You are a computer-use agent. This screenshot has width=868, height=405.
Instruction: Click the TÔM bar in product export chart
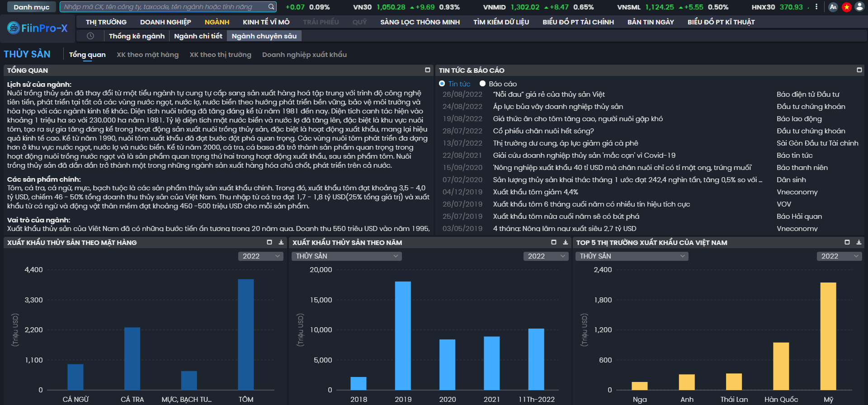click(246, 334)
